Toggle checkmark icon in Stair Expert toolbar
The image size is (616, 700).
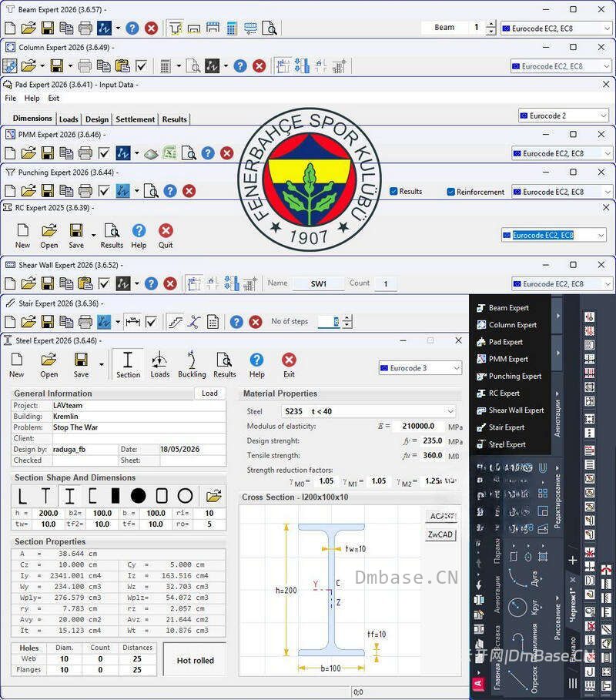tap(151, 321)
